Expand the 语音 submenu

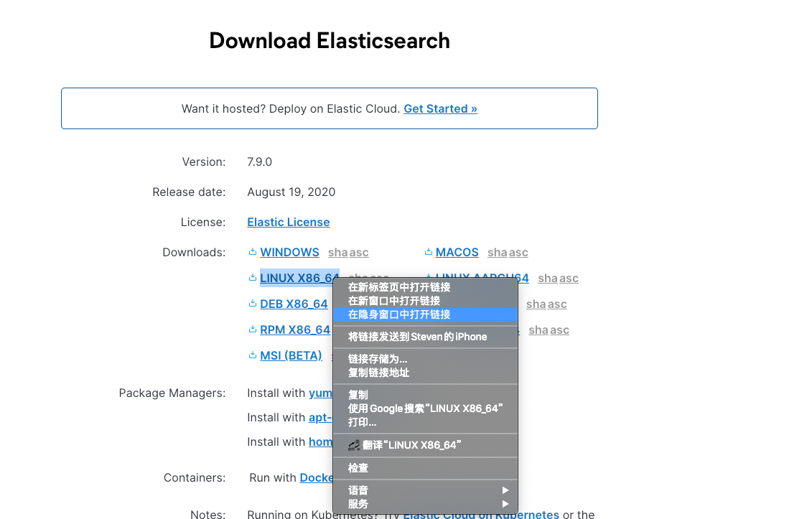pos(425,490)
